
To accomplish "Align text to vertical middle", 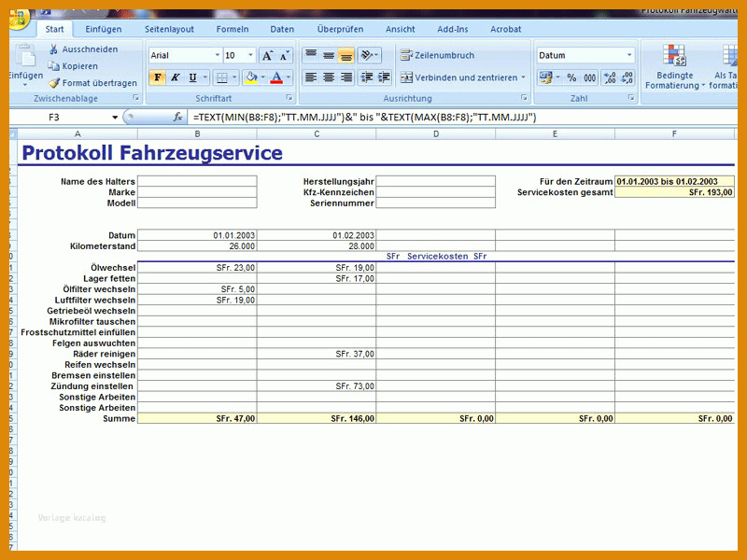I will point(329,55).
